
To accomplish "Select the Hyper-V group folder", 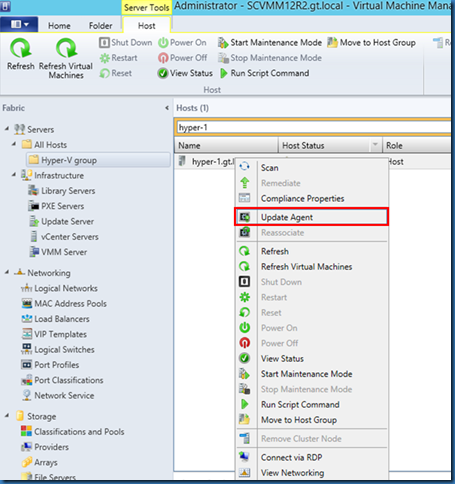I will point(98,160).
